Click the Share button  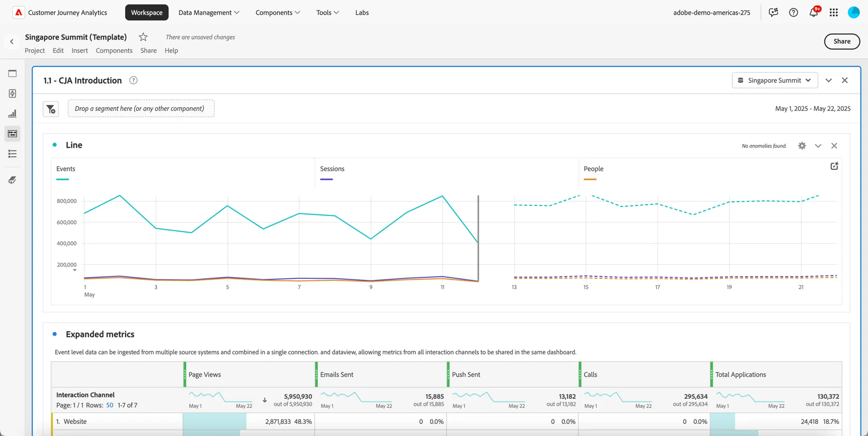(842, 41)
